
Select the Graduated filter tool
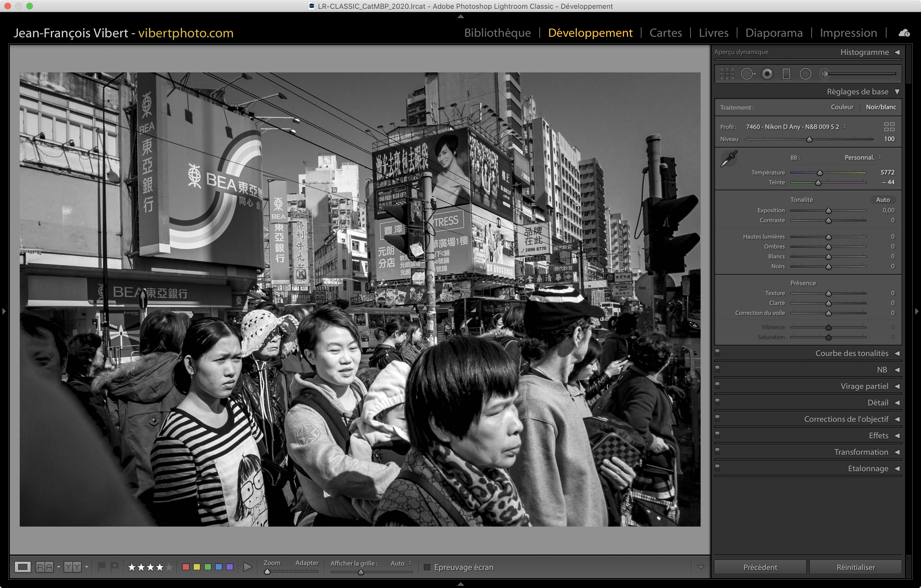(786, 74)
